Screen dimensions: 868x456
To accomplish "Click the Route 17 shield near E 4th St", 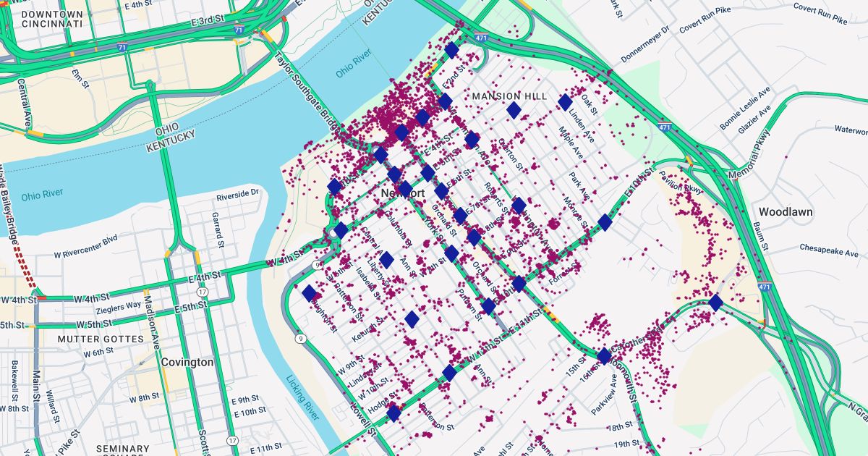I will 203,292.
